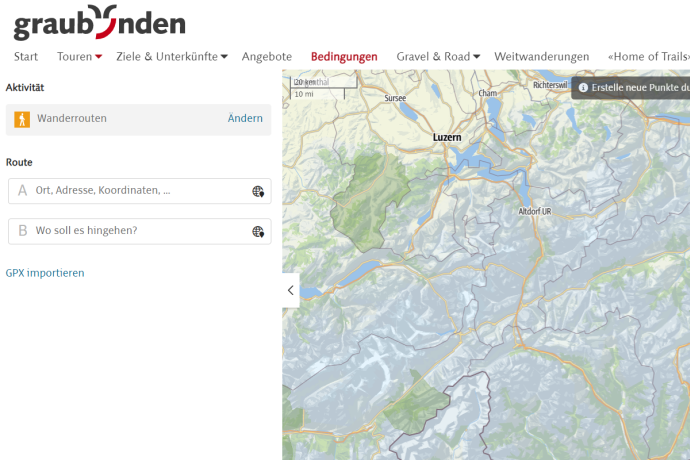Screen dimensions: 690x460
Task: Select the Bedingungen menu item
Action: (x=344, y=57)
